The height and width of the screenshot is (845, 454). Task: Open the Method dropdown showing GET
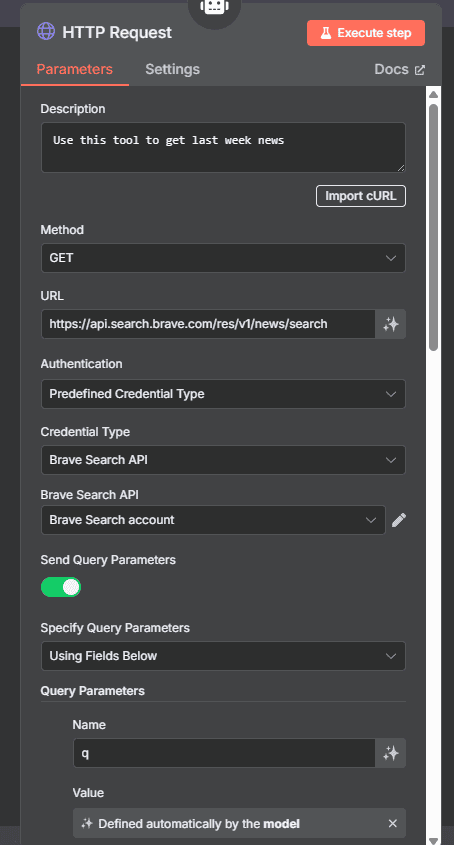[x=223, y=258]
